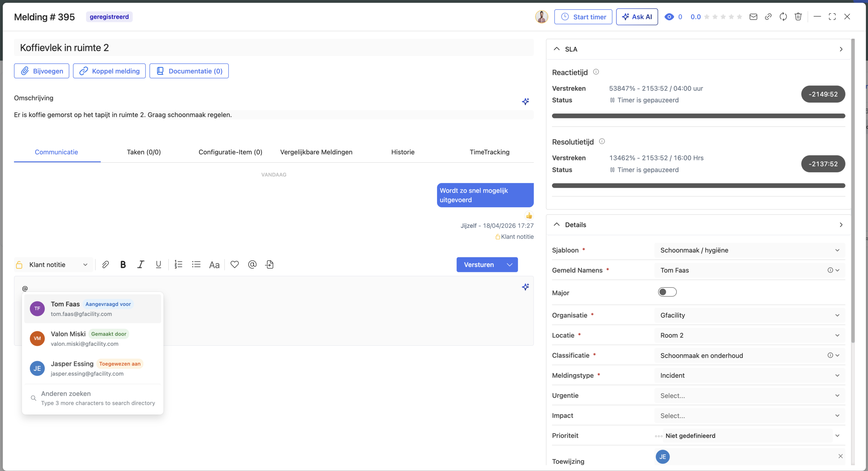Viewport: 868px width, 471px height.
Task: Copy link using chain icon in header
Action: click(768, 17)
